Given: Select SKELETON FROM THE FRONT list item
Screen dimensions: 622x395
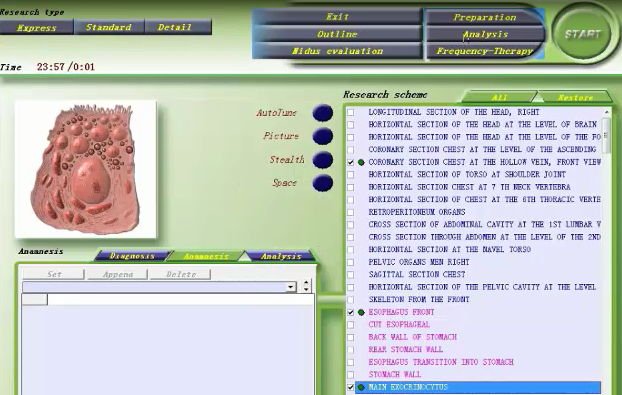Looking at the screenshot, I should [419, 299].
